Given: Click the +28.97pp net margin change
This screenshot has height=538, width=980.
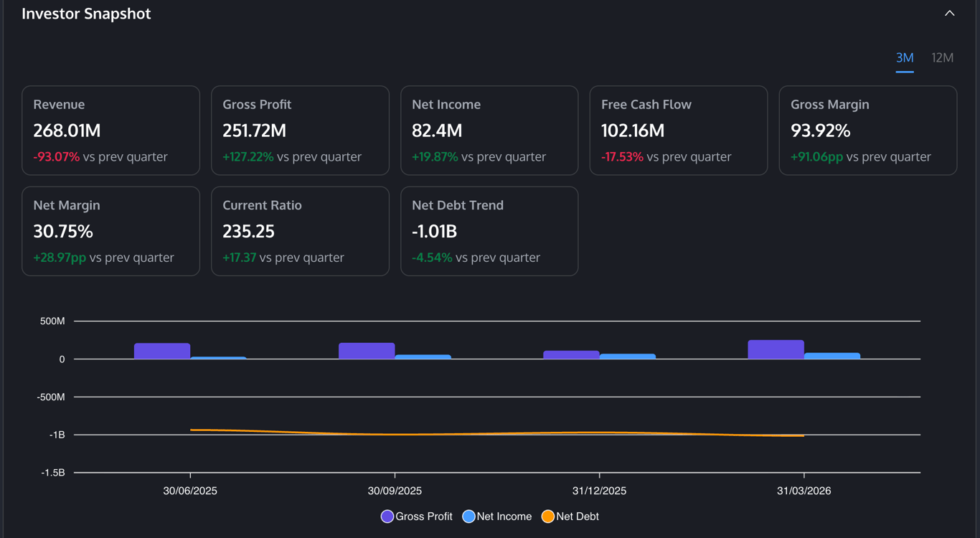Looking at the screenshot, I should 60,257.
